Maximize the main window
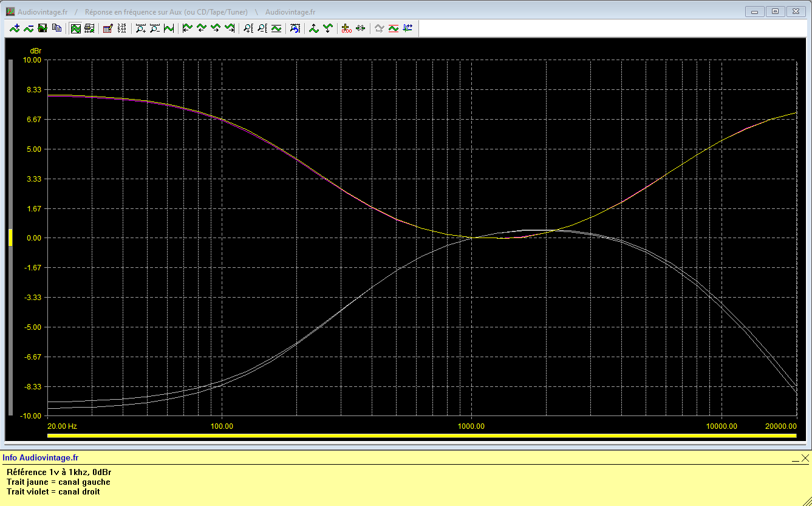 775,11
